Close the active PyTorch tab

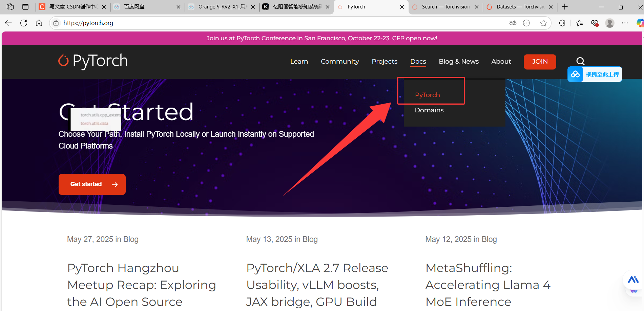pyautogui.click(x=402, y=7)
